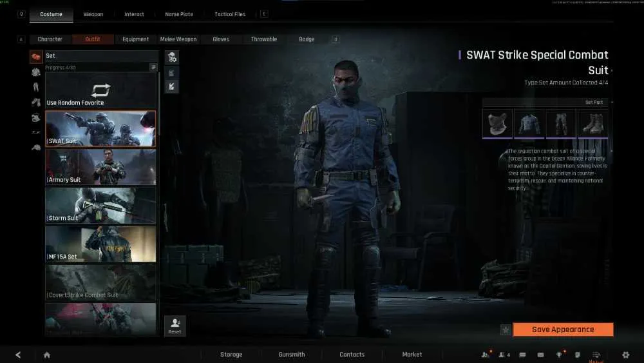Open the Name Plate top tab
Screen dimensions: 644x363
point(179,14)
